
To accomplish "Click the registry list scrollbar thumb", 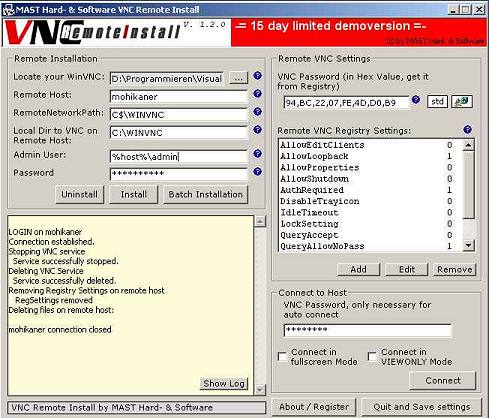I will pyautogui.click(x=468, y=185).
